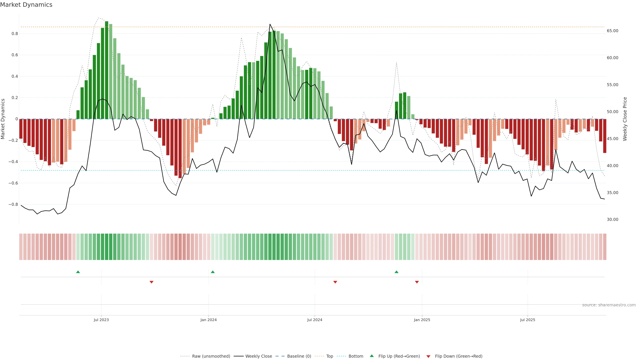Click the Flip Down marker after Jul 2024
The width and height of the screenshot is (644, 362).
click(335, 282)
